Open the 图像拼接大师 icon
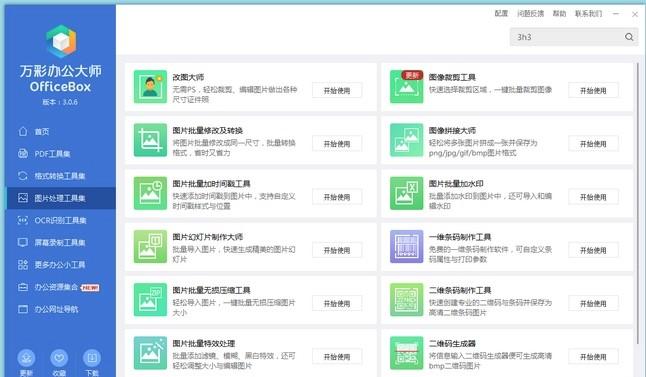The image size is (646, 377). [406, 140]
